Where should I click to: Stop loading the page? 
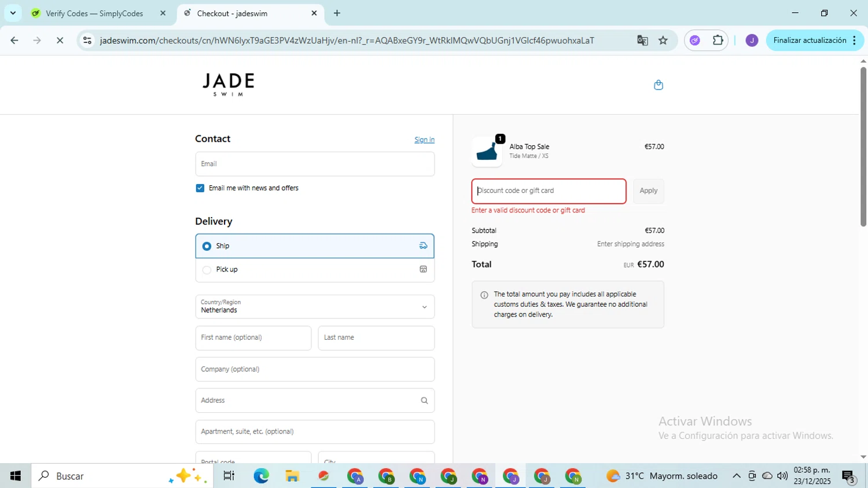coord(60,41)
